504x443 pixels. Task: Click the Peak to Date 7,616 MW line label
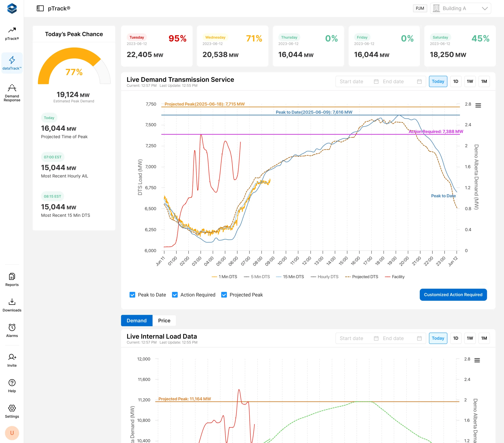(x=314, y=112)
